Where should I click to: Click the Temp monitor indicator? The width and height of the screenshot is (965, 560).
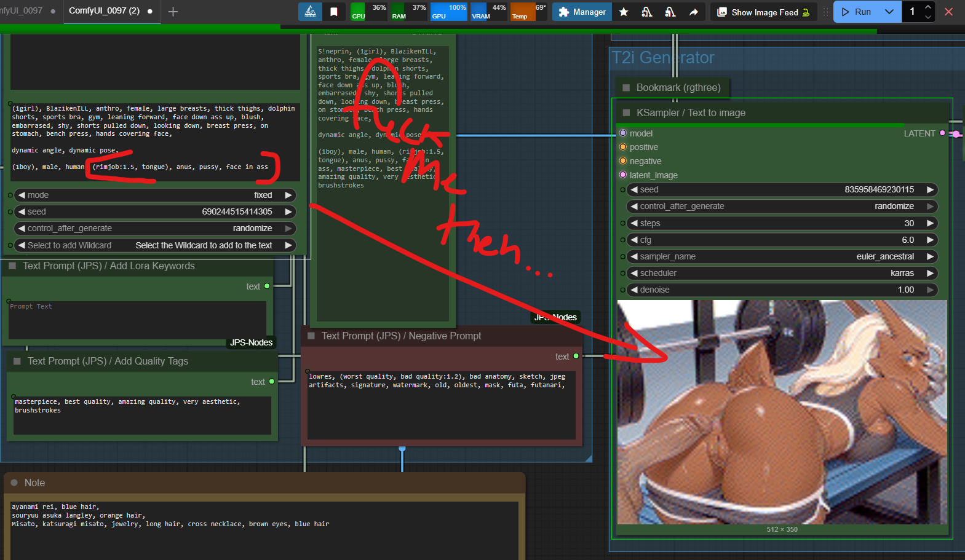pyautogui.click(x=528, y=12)
